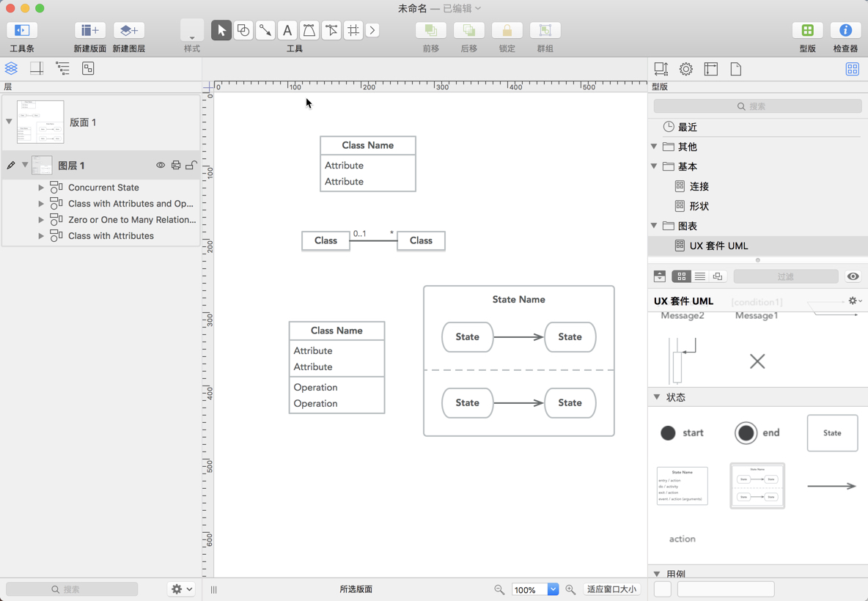The height and width of the screenshot is (601, 868).
Task: Hide 图层 1 with the eye toggle
Action: (x=161, y=165)
